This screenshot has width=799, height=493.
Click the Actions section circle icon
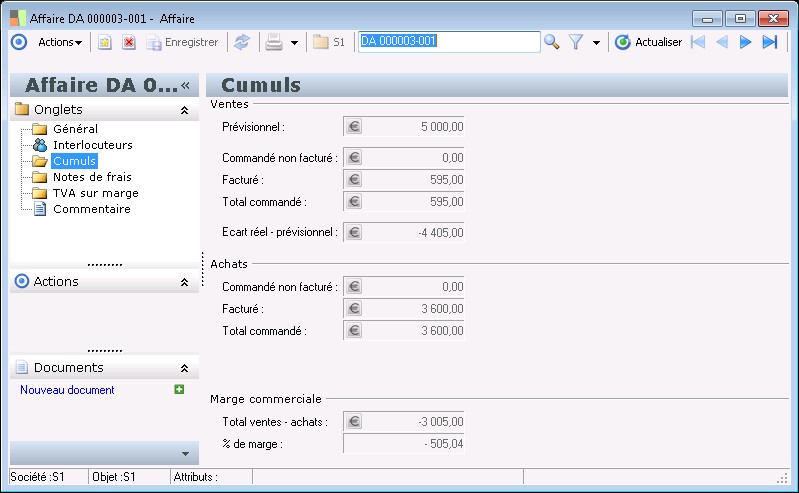[x=21, y=281]
